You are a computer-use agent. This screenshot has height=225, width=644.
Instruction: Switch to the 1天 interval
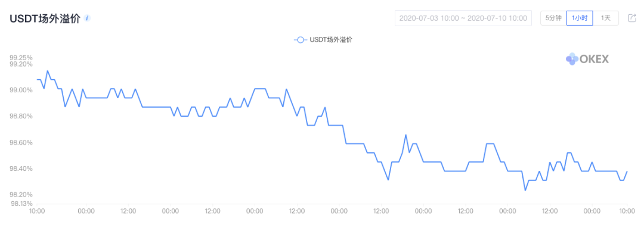point(606,18)
